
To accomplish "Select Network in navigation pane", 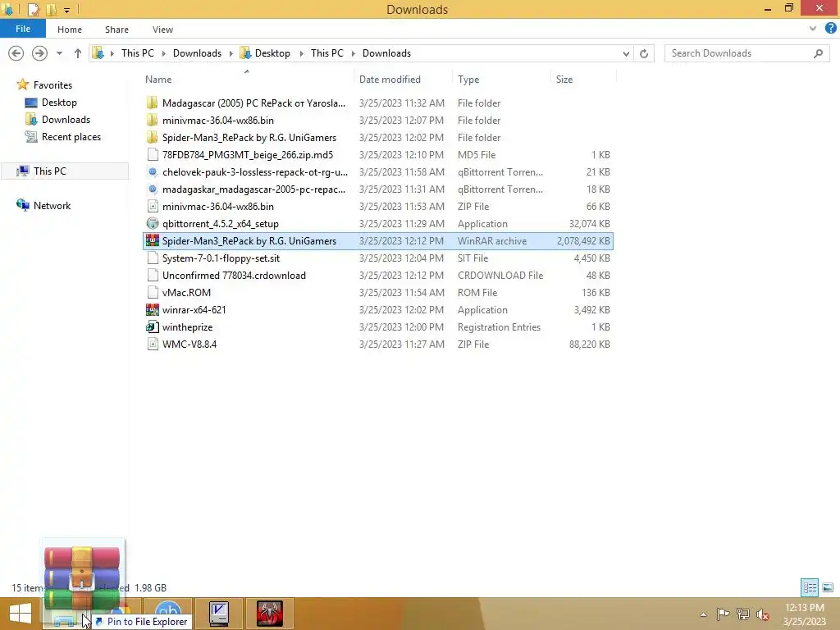I will pyautogui.click(x=52, y=206).
